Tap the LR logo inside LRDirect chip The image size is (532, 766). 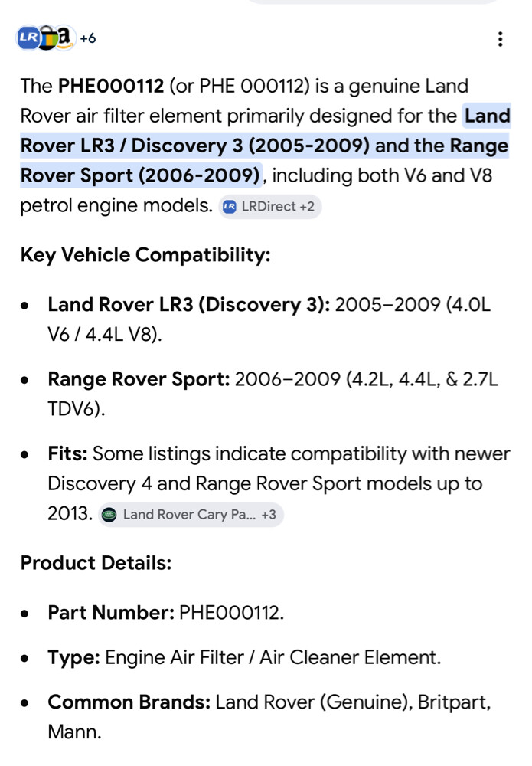click(x=230, y=207)
